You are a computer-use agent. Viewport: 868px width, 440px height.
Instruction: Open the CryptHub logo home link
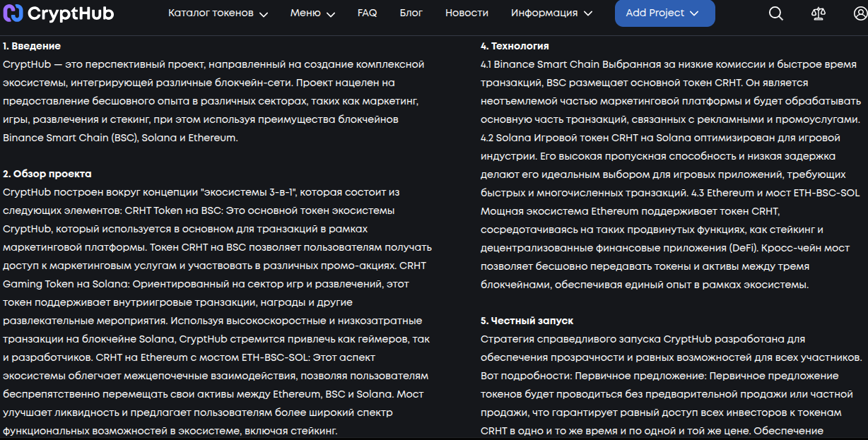tap(59, 13)
